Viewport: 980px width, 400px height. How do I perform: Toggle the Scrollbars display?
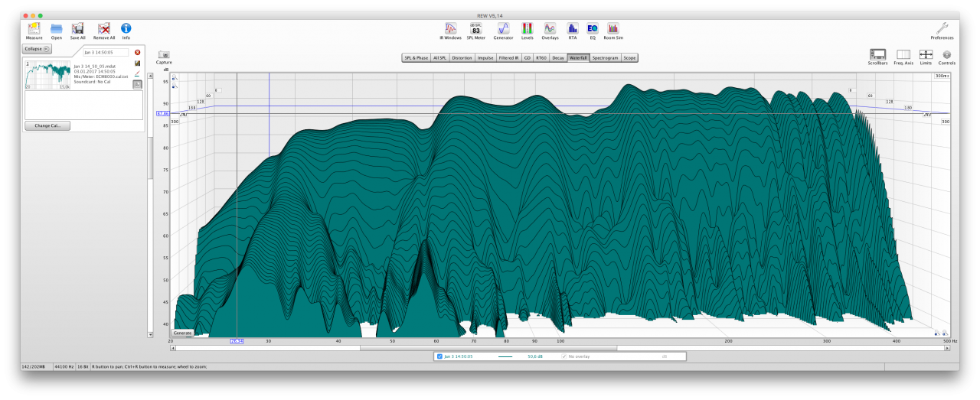tap(878, 55)
